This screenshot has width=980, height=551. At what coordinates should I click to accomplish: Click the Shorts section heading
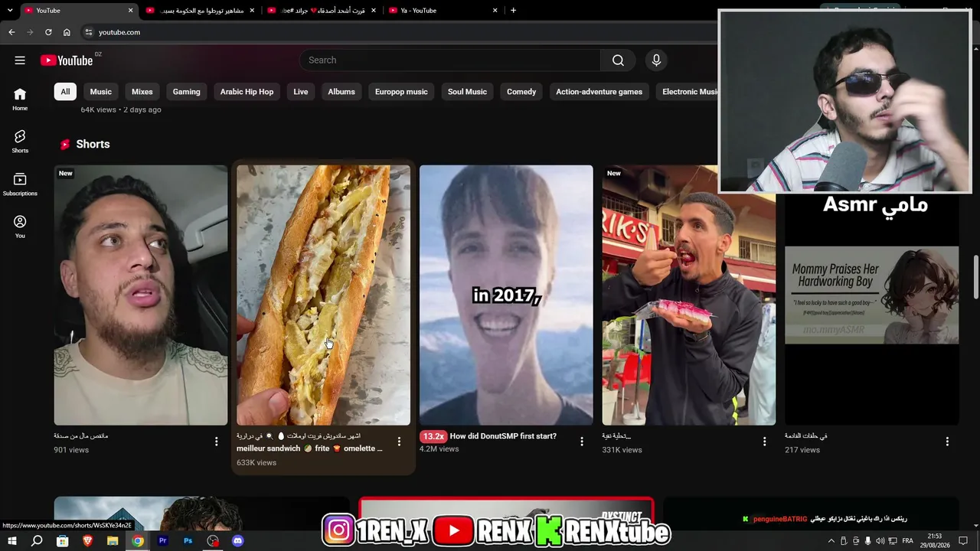click(x=93, y=144)
